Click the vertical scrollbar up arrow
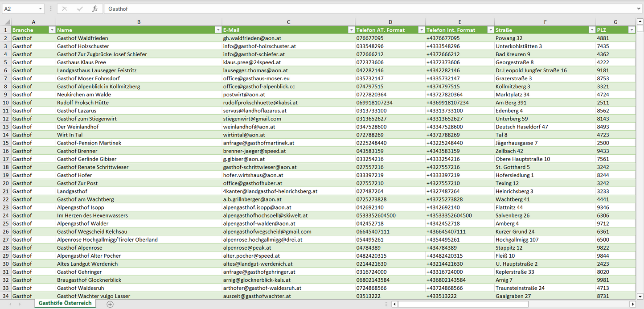 [640, 21]
